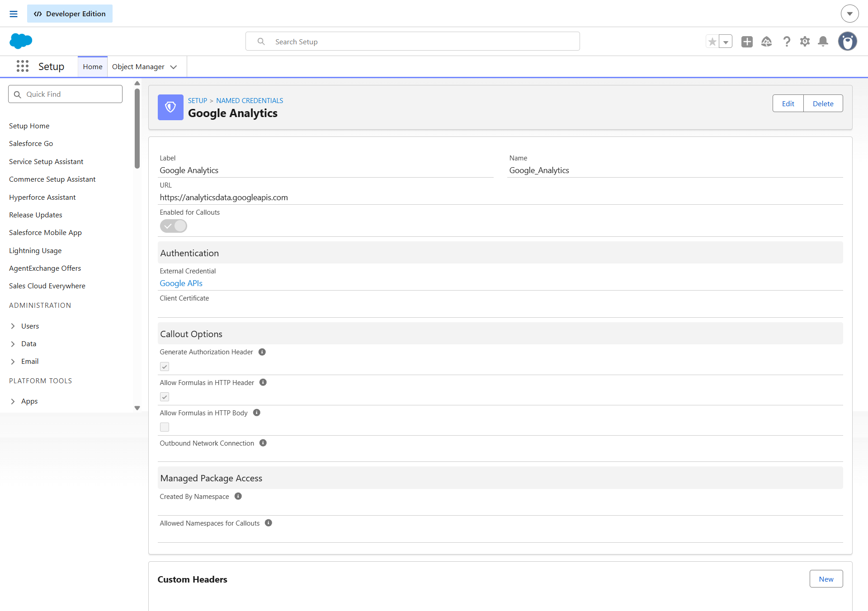Open Setup Home in the sidebar

tap(29, 126)
